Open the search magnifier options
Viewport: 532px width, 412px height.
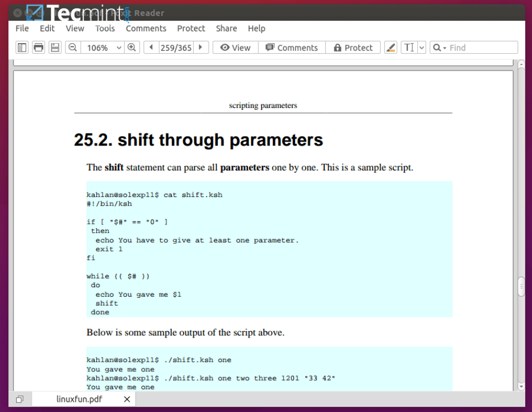439,48
